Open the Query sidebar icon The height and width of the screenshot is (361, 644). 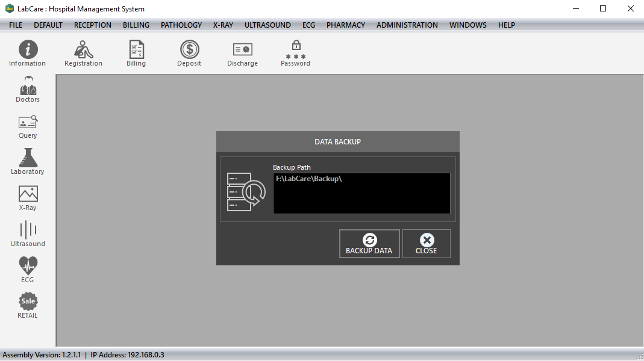tap(28, 127)
